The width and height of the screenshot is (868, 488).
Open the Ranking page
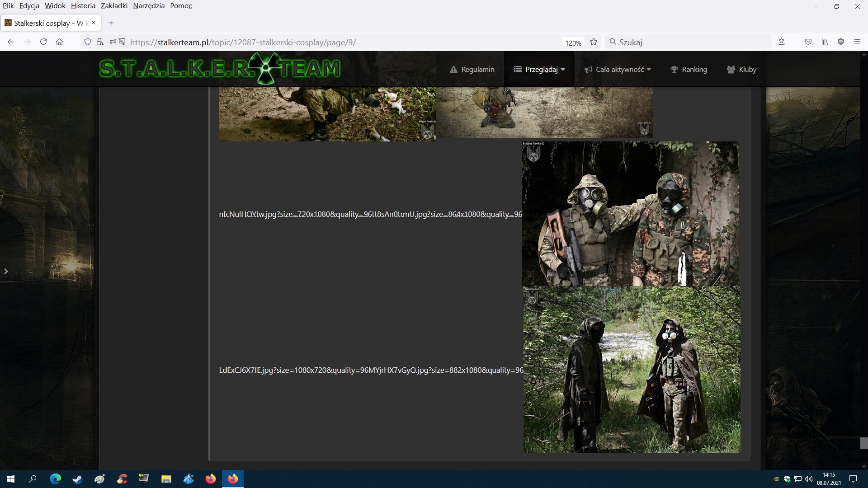click(689, 69)
